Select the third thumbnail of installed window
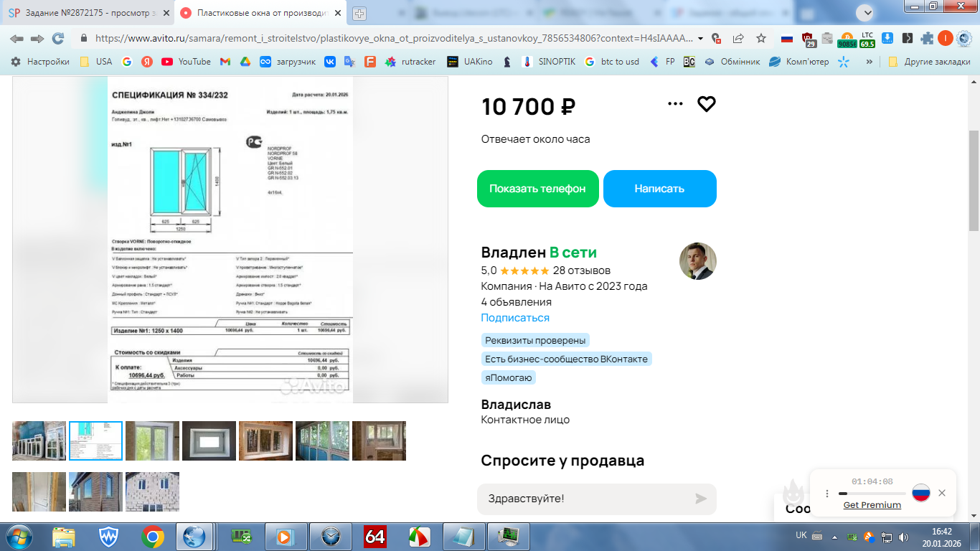The image size is (980, 551). pos(152,441)
